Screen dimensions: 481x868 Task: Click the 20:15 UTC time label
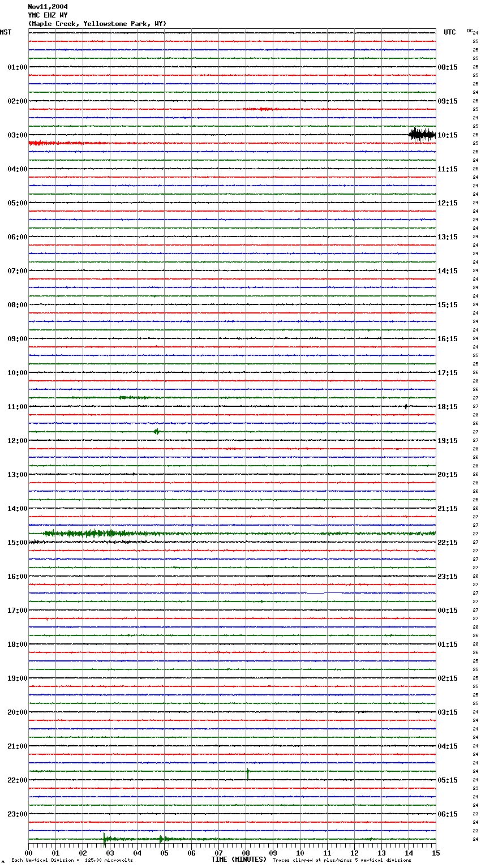click(x=448, y=475)
